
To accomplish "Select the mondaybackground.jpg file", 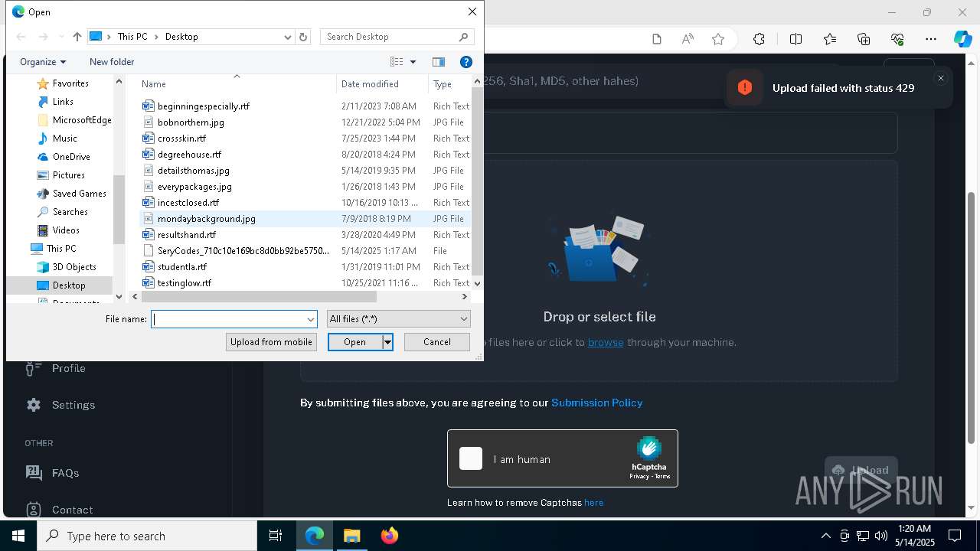I will coord(207,219).
